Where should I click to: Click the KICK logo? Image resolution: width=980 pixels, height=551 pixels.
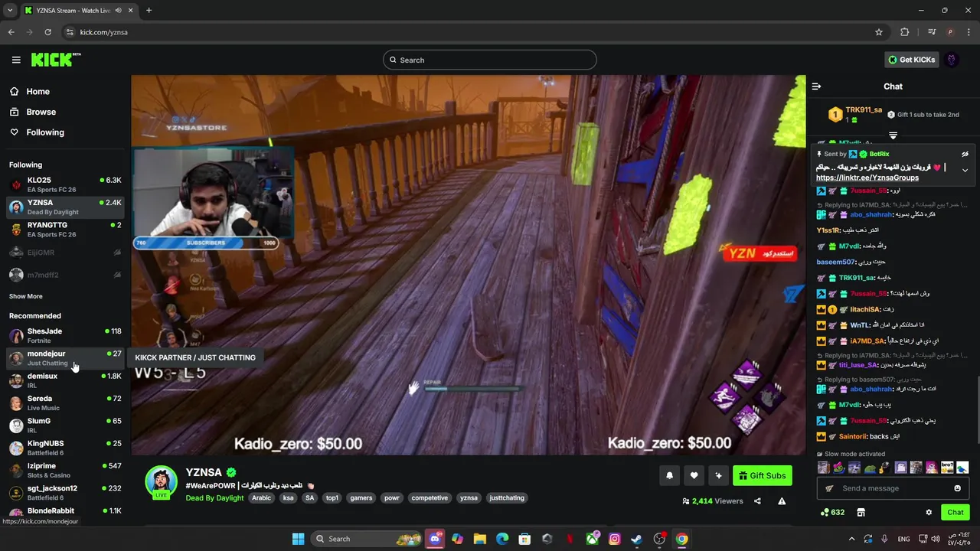click(x=56, y=60)
